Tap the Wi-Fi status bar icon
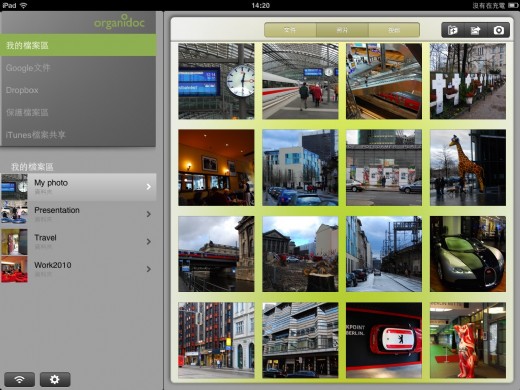This screenshot has height=390, width=520. click(23, 5)
